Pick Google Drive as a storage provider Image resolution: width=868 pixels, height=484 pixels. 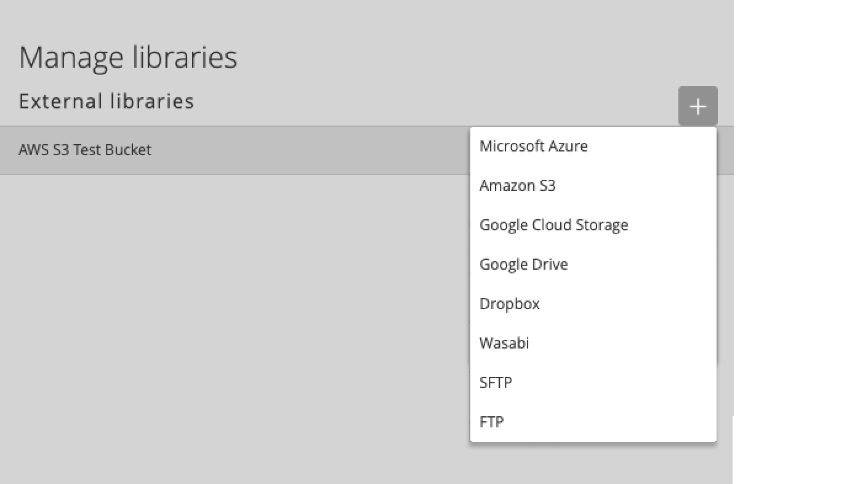(523, 264)
